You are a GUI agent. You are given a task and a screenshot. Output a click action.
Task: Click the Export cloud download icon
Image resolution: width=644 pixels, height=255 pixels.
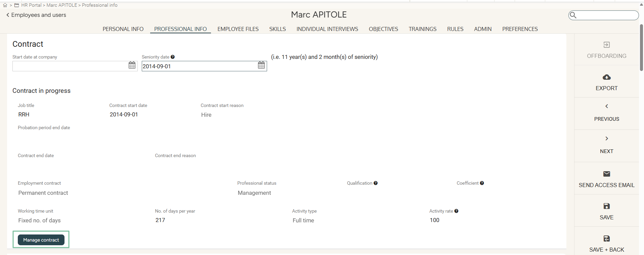pyautogui.click(x=606, y=77)
